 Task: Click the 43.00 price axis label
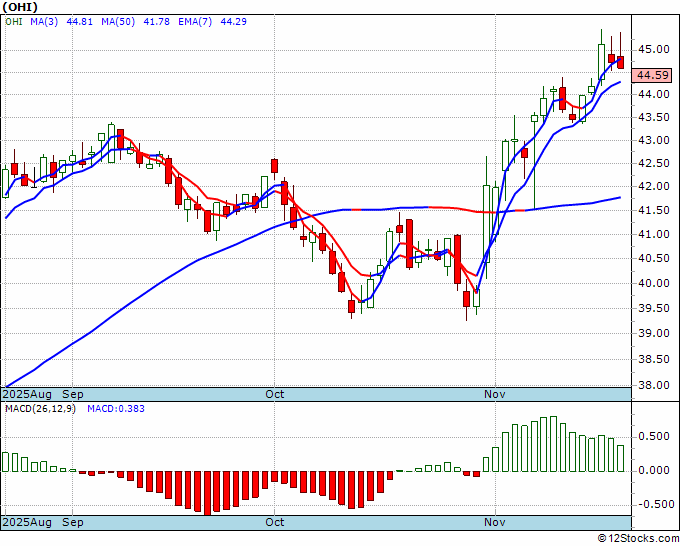(x=653, y=140)
